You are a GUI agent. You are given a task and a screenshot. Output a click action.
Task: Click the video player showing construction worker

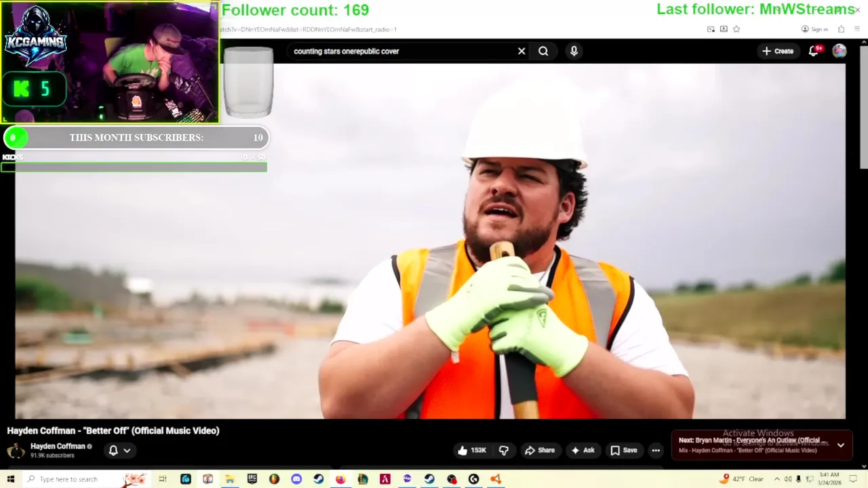(x=431, y=241)
